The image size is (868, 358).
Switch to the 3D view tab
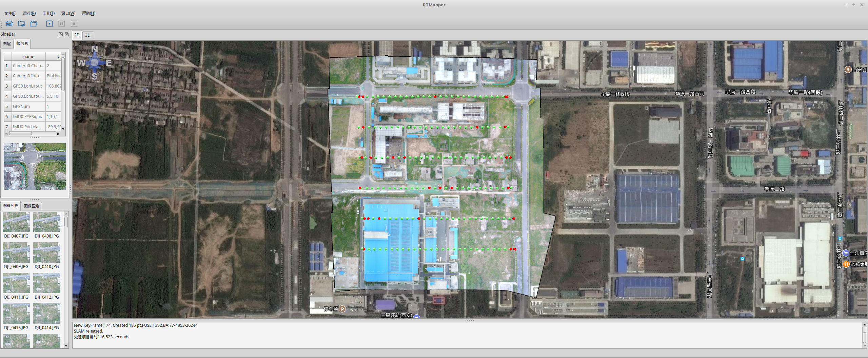(87, 35)
